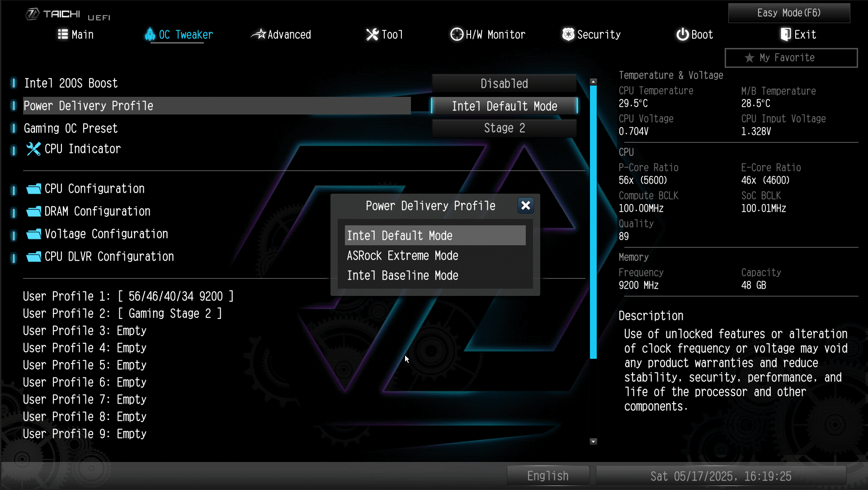This screenshot has height=490, width=868.
Task: Select Intel Default Mode in popup
Action: 435,235
